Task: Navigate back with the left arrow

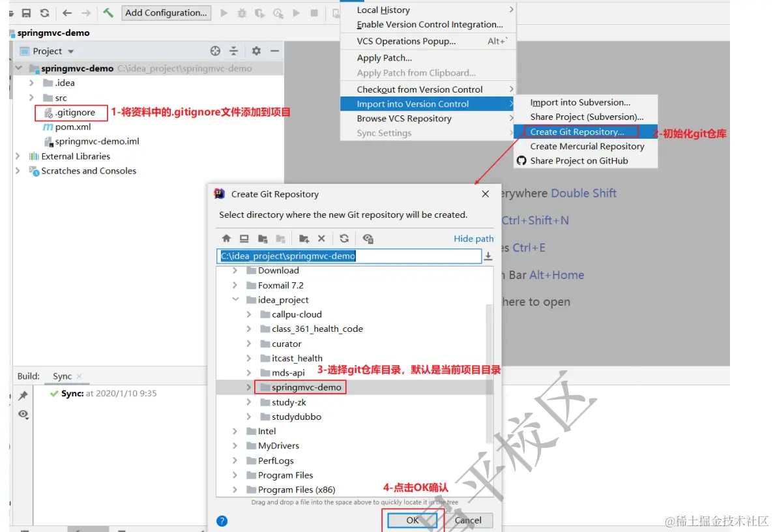Action: (x=67, y=13)
